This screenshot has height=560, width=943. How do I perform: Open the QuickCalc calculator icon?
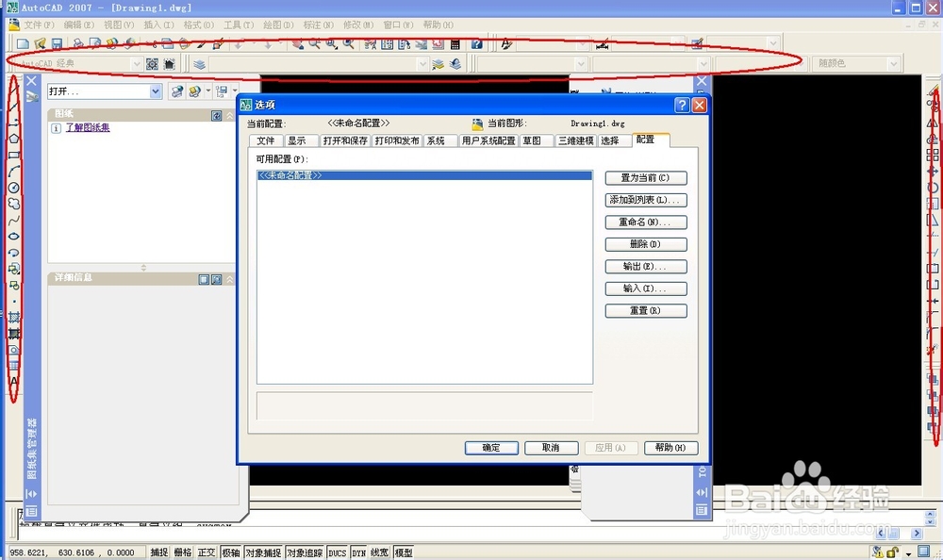pos(455,44)
